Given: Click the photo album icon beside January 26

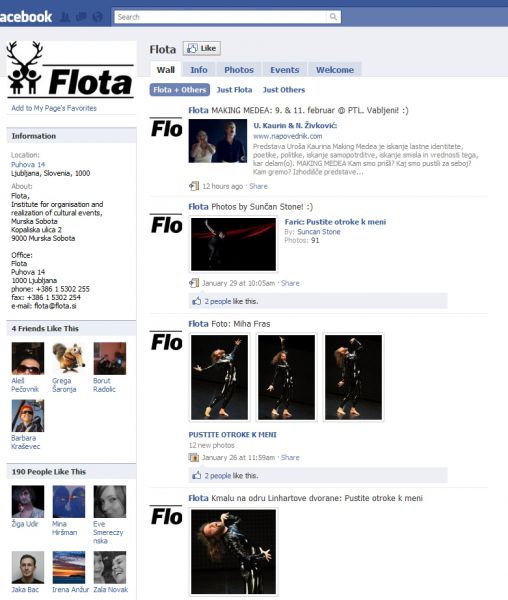Looking at the screenshot, I should tap(194, 457).
